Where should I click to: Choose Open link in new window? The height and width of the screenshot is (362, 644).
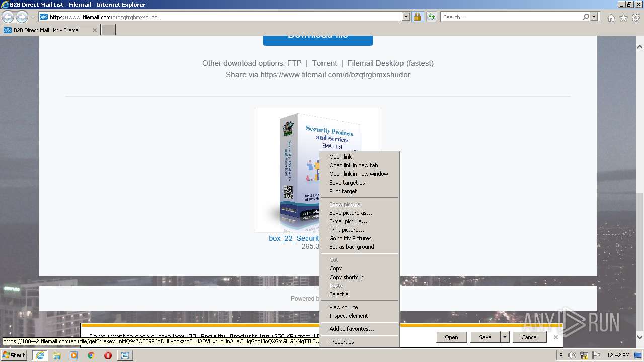(x=360, y=174)
